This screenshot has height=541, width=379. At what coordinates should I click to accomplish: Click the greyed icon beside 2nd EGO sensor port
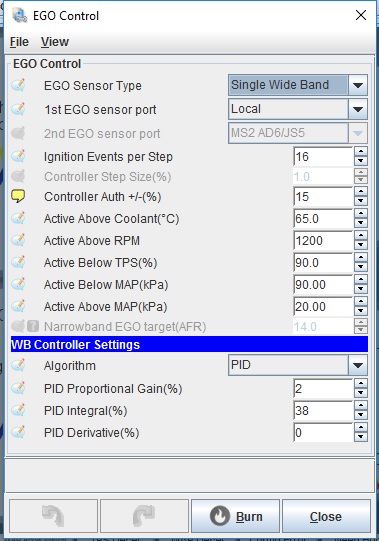(18, 133)
